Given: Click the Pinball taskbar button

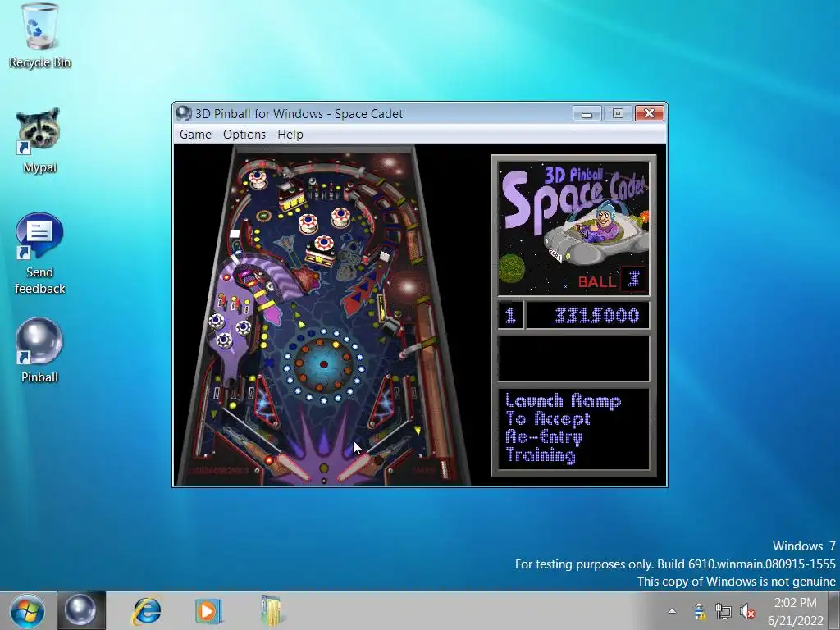Looking at the screenshot, I should click(81, 610).
